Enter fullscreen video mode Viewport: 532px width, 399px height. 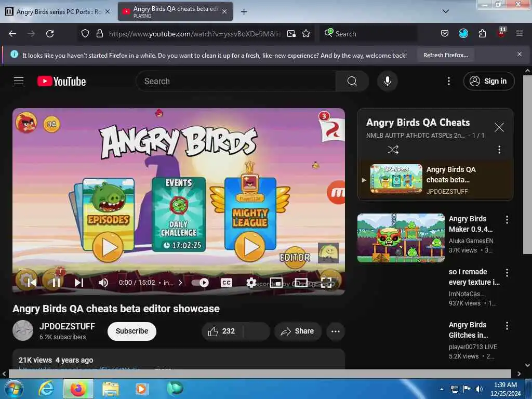pyautogui.click(x=326, y=282)
